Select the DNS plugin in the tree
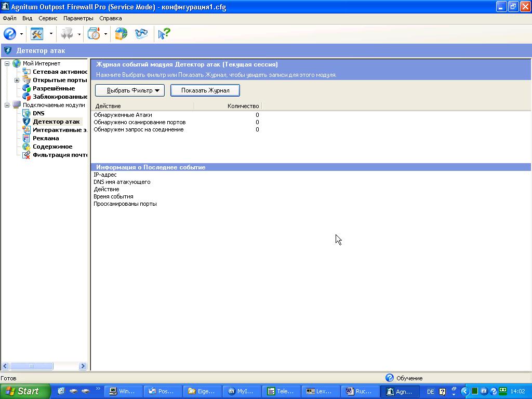The height and width of the screenshot is (399, 532). [38, 113]
